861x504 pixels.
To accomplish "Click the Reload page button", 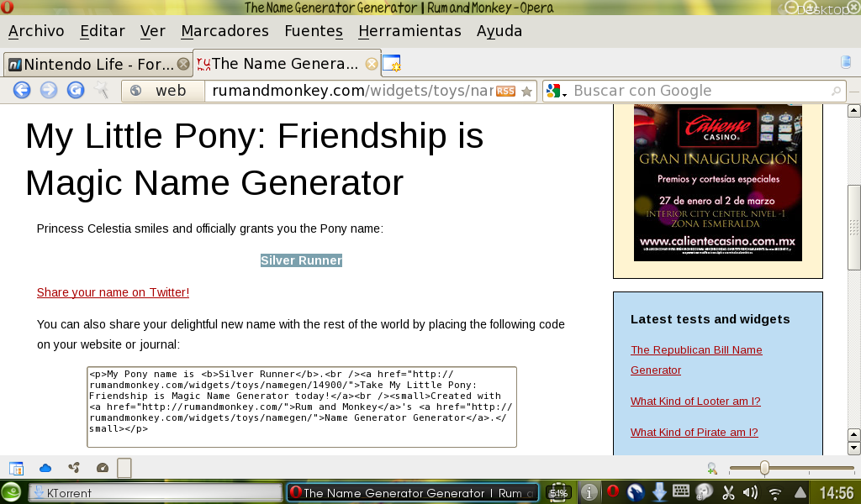I will tap(76, 91).
